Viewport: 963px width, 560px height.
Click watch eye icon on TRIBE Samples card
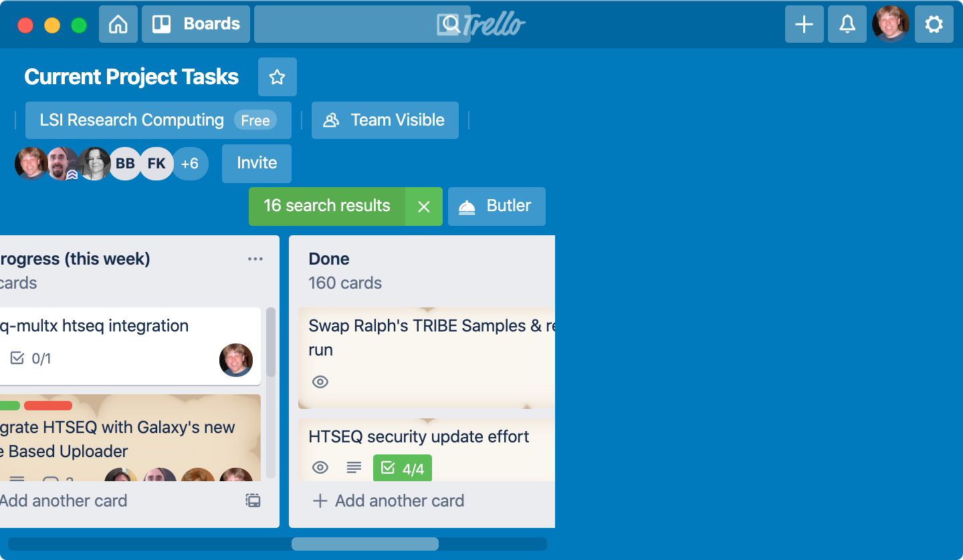click(x=320, y=382)
